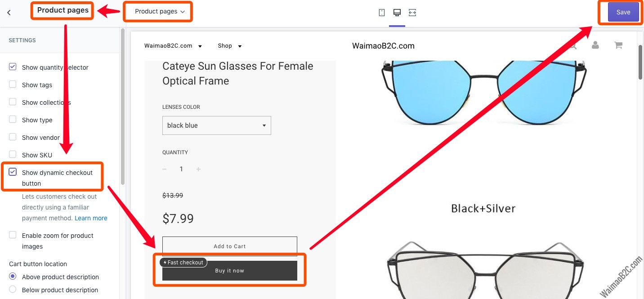This screenshot has width=644, height=299.
Task: Click the Save button
Action: [623, 12]
